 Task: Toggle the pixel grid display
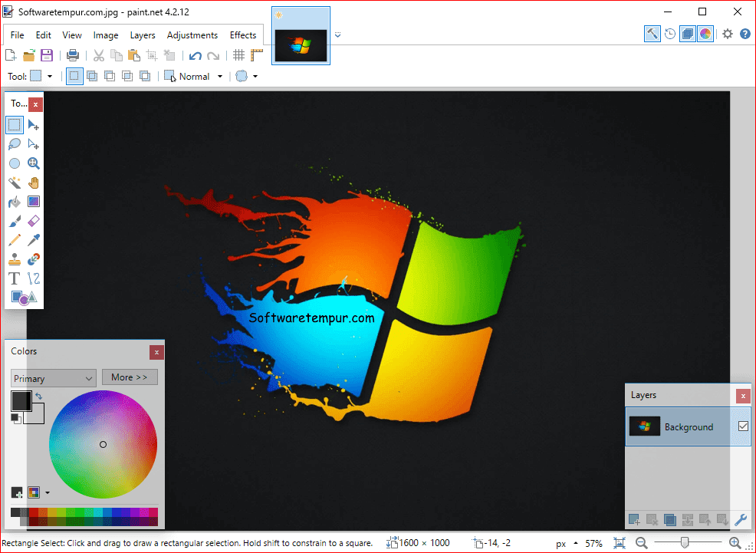[x=238, y=55]
